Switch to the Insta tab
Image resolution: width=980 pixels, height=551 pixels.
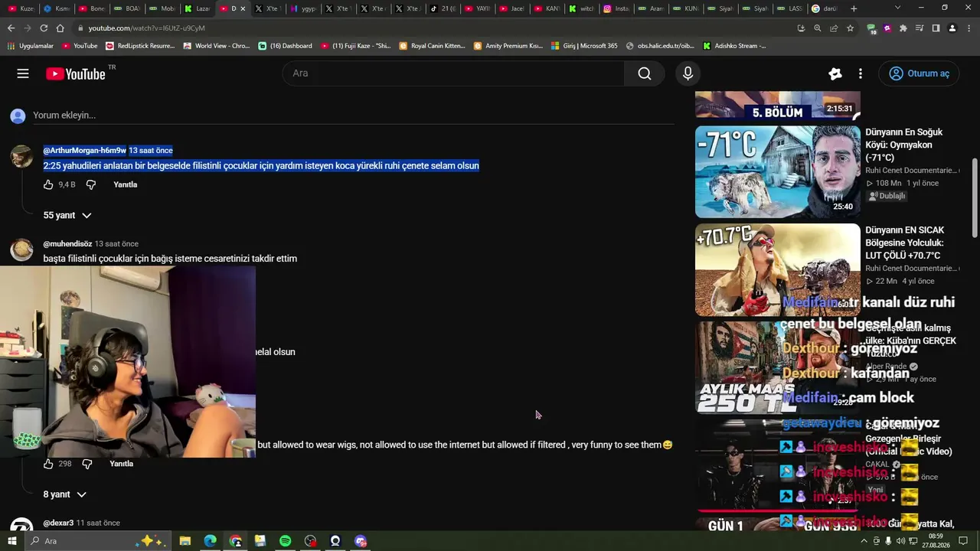(x=616, y=8)
